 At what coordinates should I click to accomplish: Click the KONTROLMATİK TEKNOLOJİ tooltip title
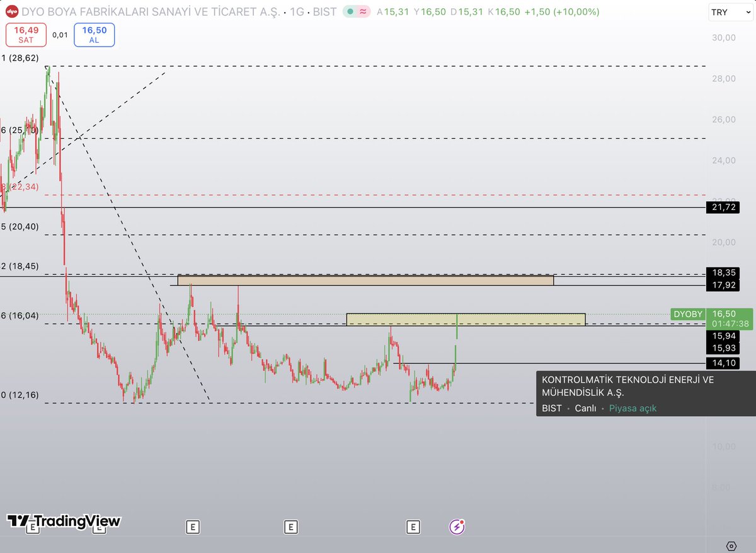(x=627, y=386)
